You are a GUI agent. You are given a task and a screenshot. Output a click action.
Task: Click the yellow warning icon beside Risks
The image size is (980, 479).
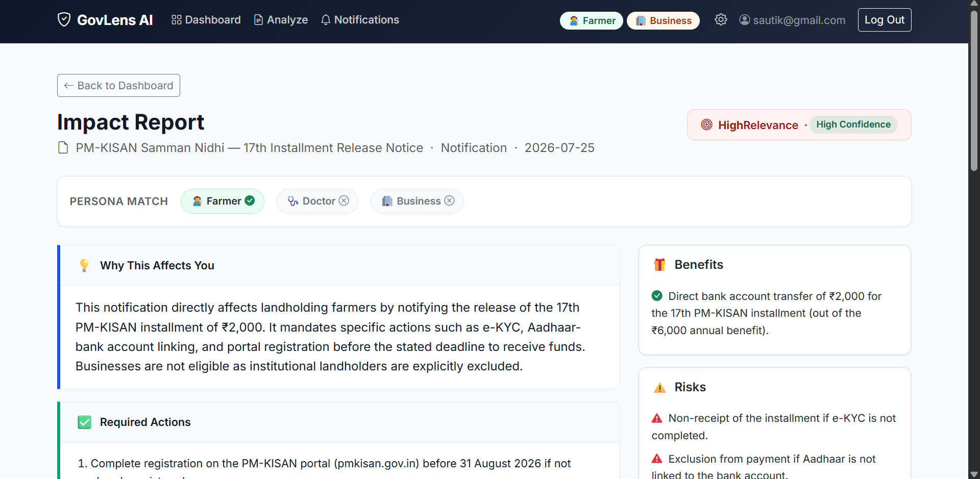coord(660,387)
